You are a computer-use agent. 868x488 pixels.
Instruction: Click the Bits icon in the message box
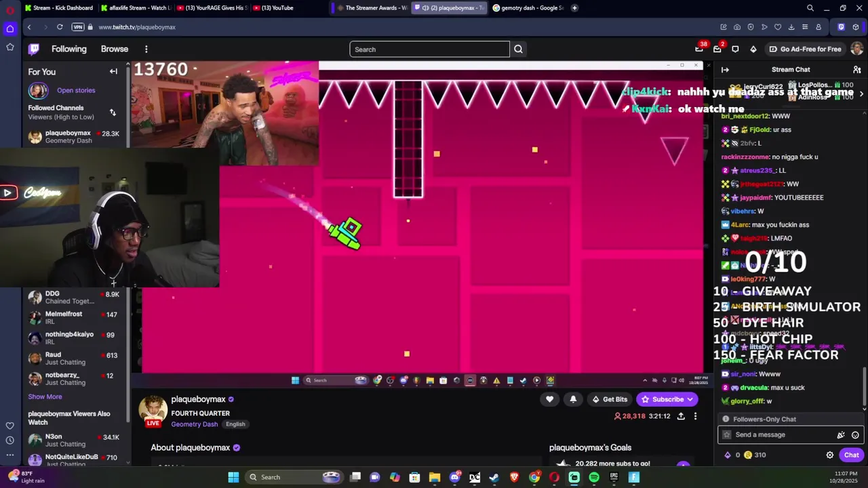(841, 435)
